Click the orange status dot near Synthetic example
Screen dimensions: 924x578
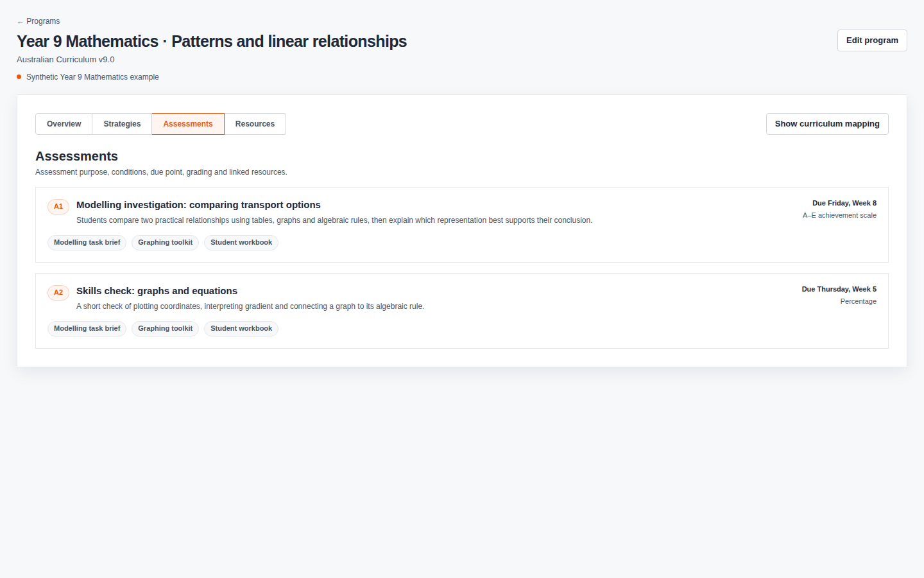19,77
